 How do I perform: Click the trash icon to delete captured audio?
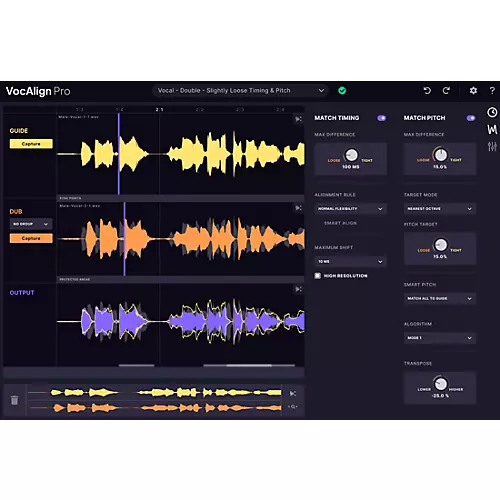[x=14, y=400]
